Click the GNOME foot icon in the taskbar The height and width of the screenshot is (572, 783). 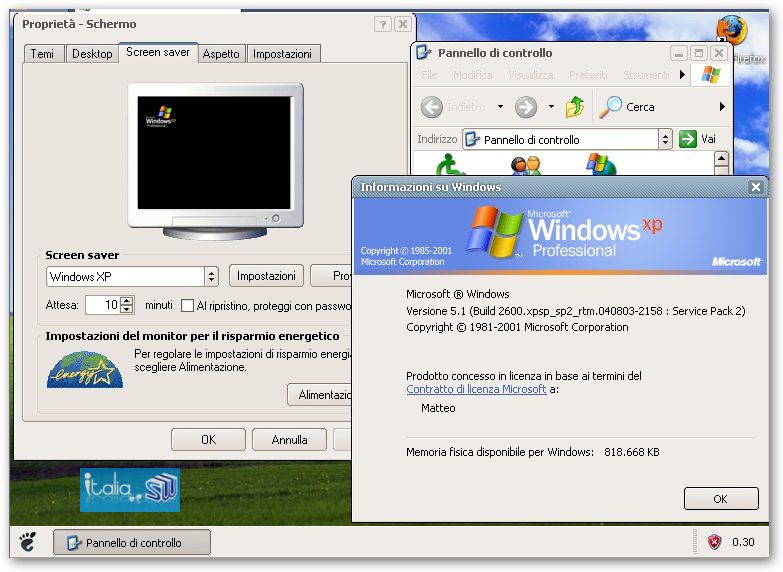pos(27,542)
